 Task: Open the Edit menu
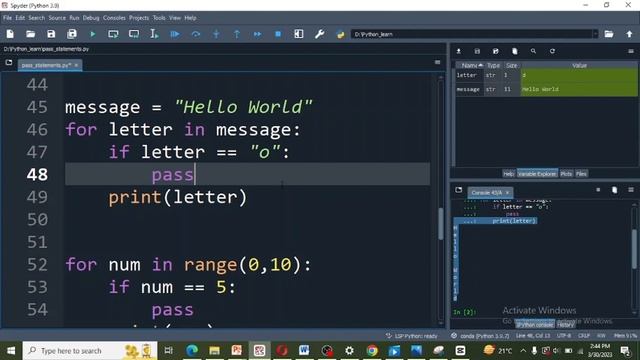click(20, 18)
